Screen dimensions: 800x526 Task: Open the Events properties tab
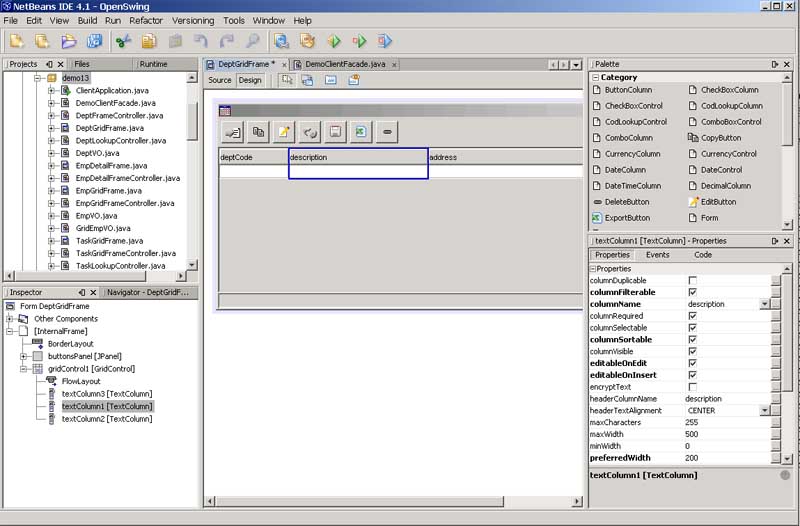(x=657, y=255)
